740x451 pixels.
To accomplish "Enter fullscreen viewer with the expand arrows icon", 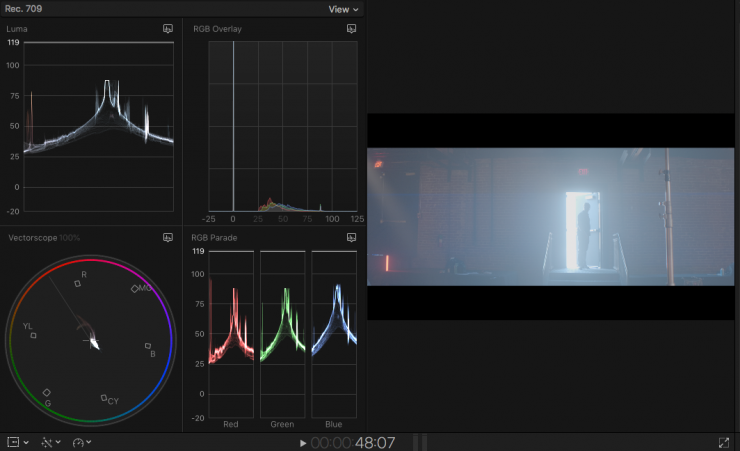I will click(x=724, y=442).
